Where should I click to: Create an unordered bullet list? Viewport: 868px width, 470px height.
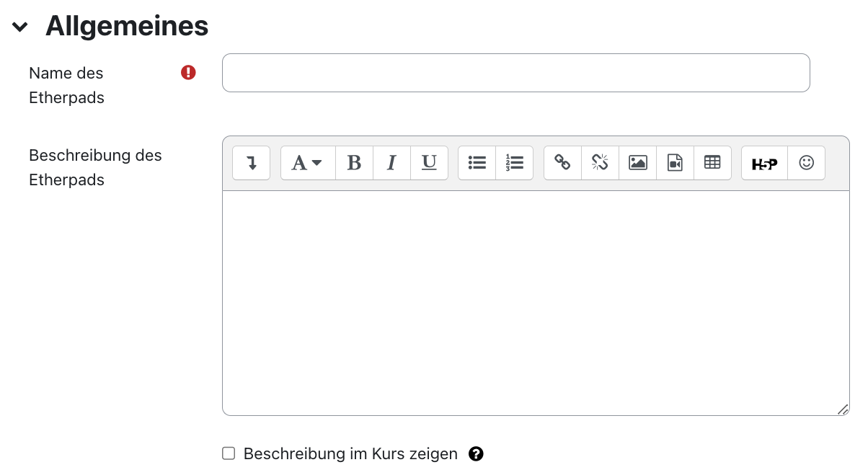pos(477,163)
